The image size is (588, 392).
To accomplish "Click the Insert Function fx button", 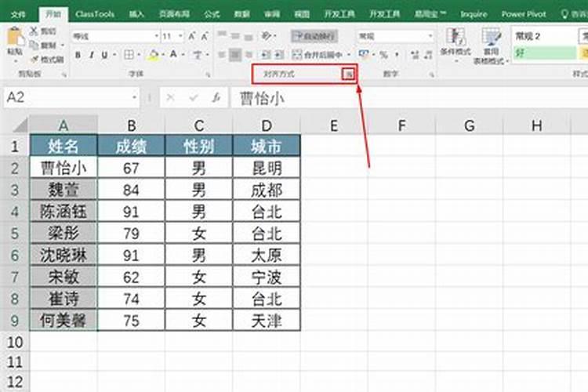I will tap(216, 98).
